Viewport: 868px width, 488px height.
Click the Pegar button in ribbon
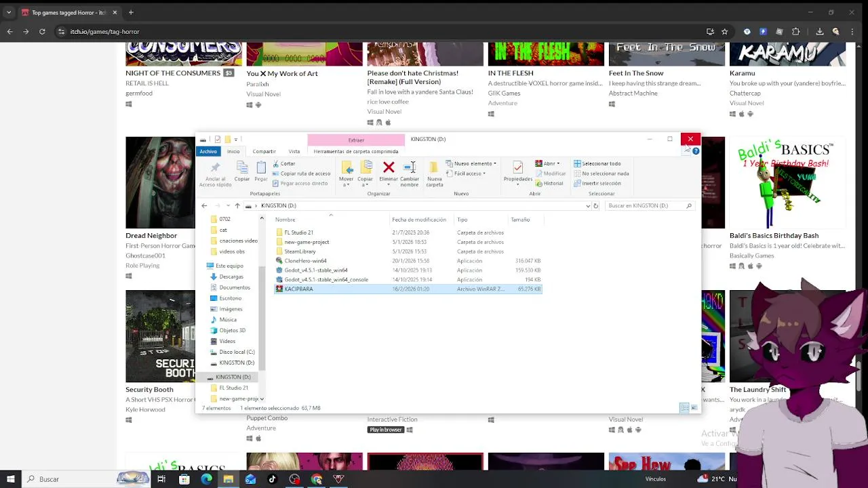(261, 171)
